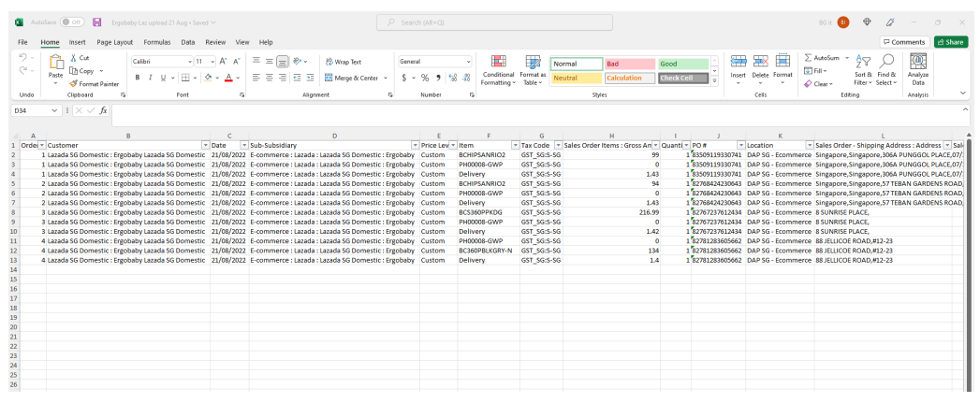
Task: Open General number format dropdown
Action: (x=468, y=62)
